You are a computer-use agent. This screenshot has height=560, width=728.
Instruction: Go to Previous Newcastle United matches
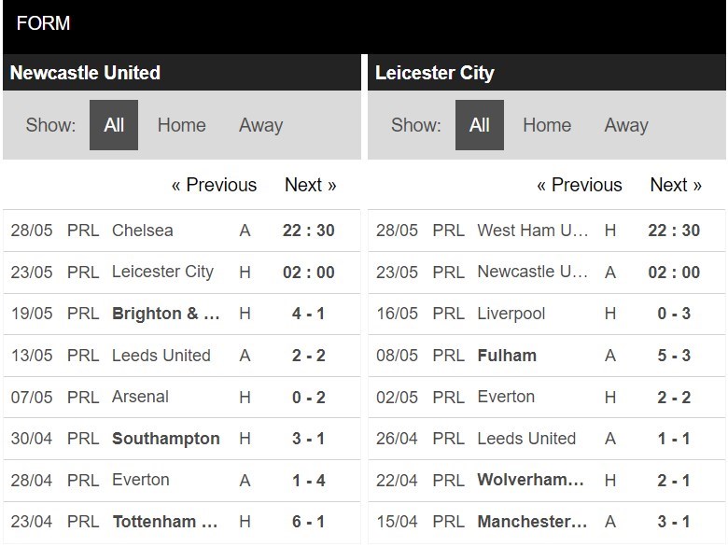(214, 185)
